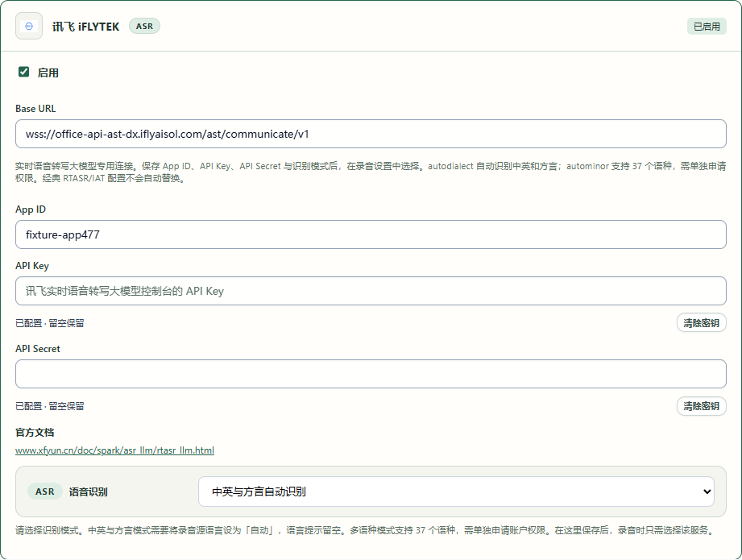The width and height of the screenshot is (742, 560).
Task: Click the Base URL label
Action: click(35, 109)
